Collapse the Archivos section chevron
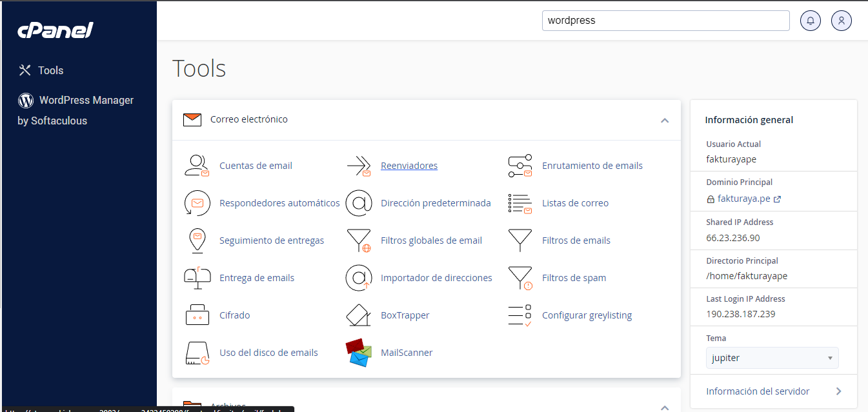The image size is (868, 412). tap(665, 407)
